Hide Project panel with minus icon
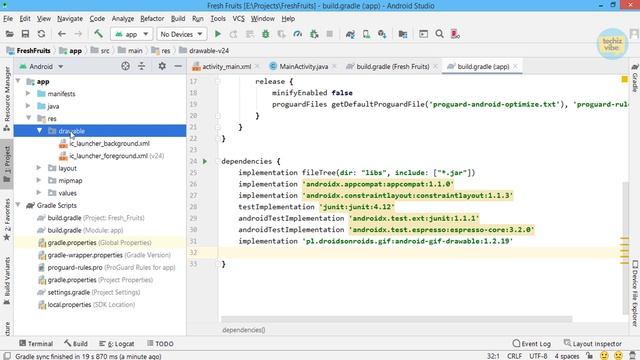640x360 pixels. click(x=178, y=66)
